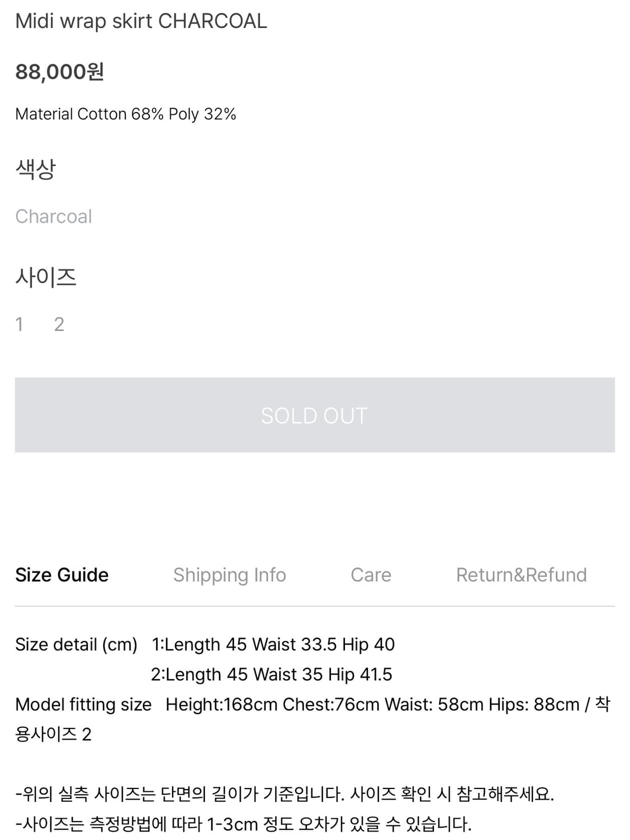
Task: Open the Size Guide tab
Action: (62, 575)
